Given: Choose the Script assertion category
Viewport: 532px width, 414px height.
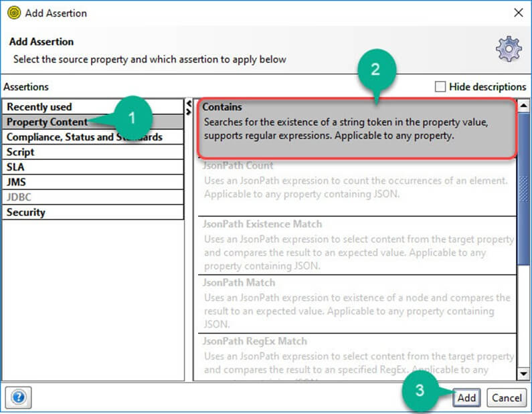Looking at the screenshot, I should 21,152.
